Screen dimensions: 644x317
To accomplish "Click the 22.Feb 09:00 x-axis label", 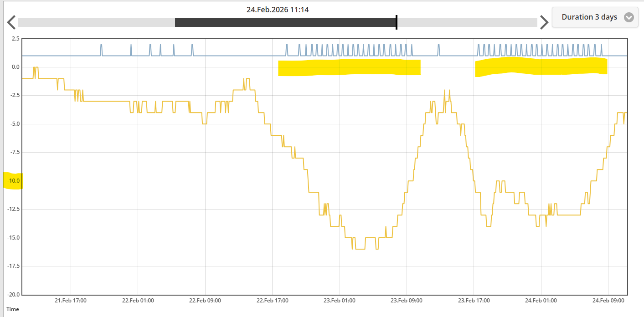I will point(205,301).
